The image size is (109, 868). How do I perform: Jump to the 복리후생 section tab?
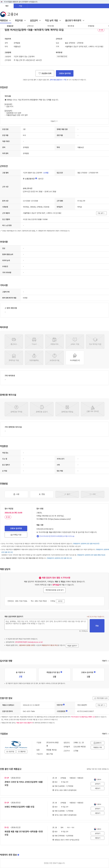point(71,26)
